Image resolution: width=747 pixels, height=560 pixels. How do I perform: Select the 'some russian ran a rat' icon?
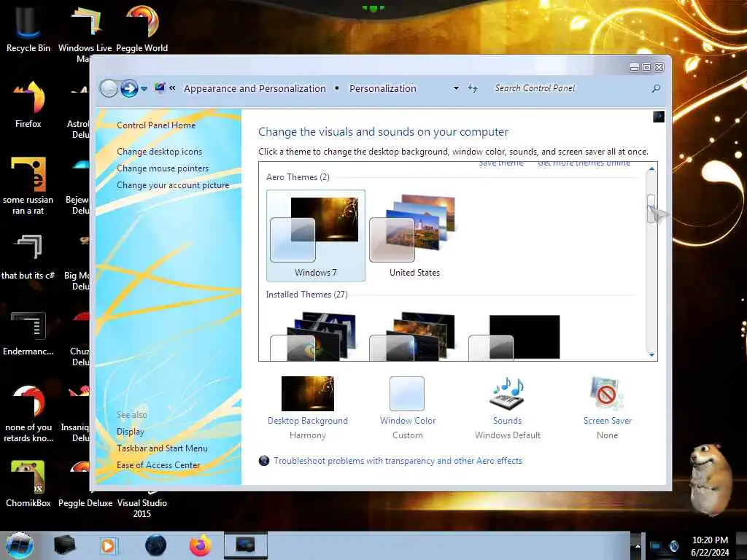pyautogui.click(x=28, y=186)
